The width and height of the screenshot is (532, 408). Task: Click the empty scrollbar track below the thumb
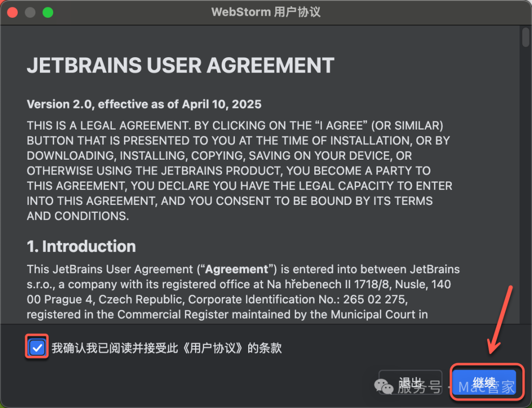point(526,197)
